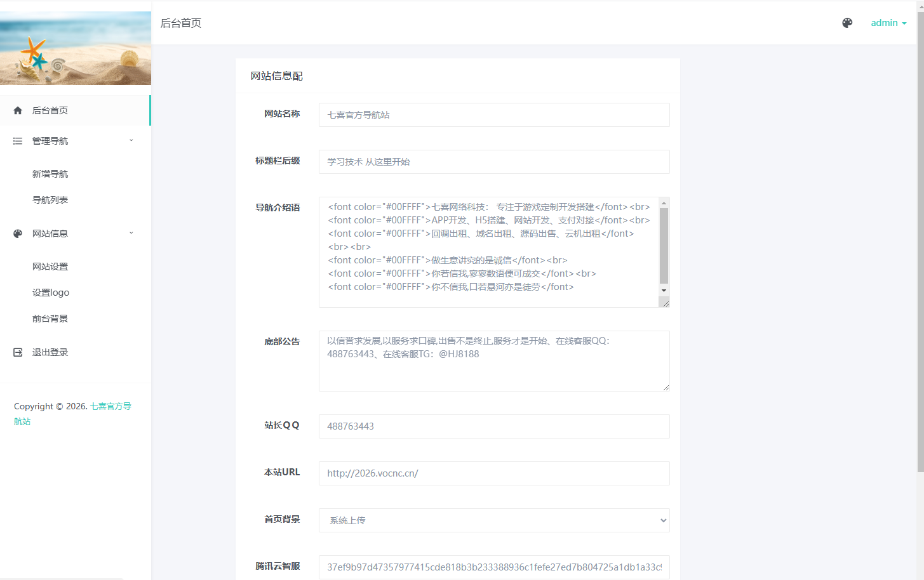The image size is (924, 580).
Task: Click the logout icon beside 退出登录
Action: click(17, 352)
